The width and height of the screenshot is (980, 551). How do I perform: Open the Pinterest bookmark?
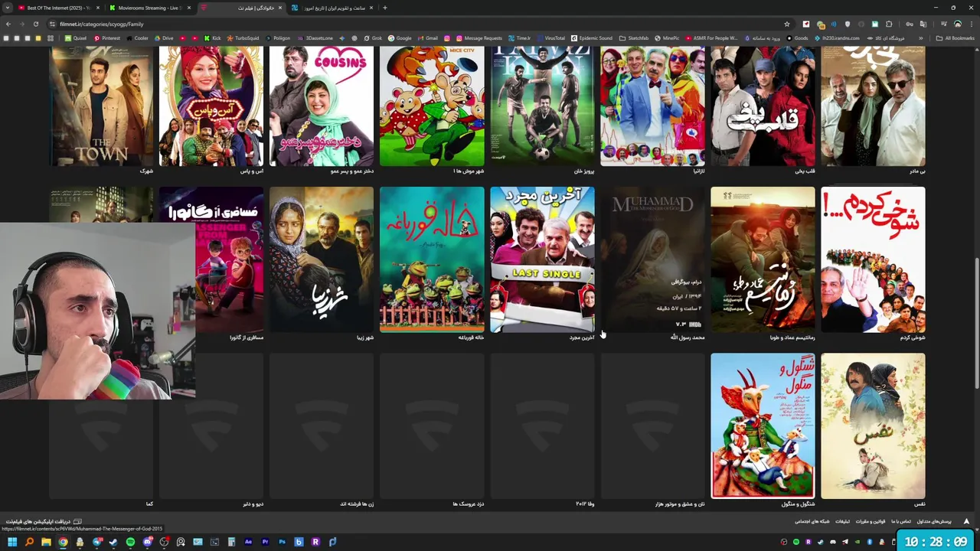tap(107, 38)
